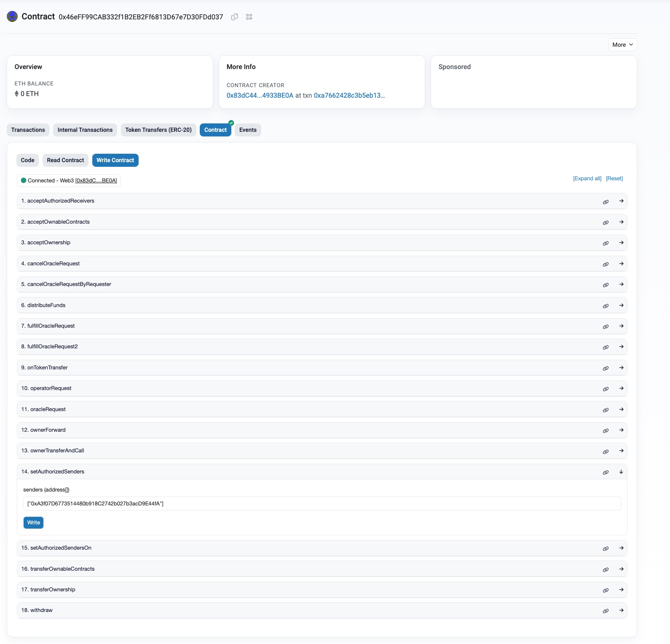
Task: Expand the fulfillOracleRequest2 row
Action: coord(621,347)
